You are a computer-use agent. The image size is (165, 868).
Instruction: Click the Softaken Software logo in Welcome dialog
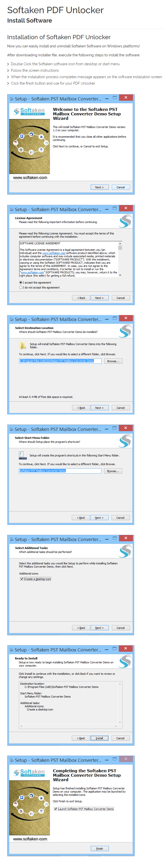click(x=29, y=112)
